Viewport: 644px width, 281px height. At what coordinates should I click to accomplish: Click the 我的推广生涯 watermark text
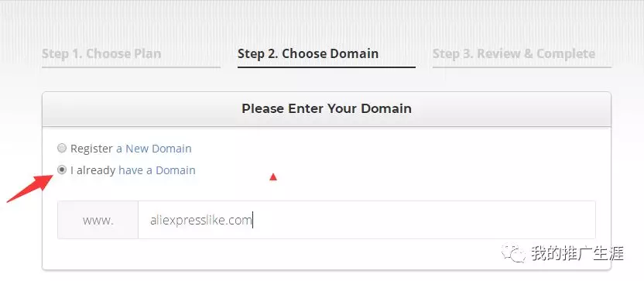tap(577, 253)
